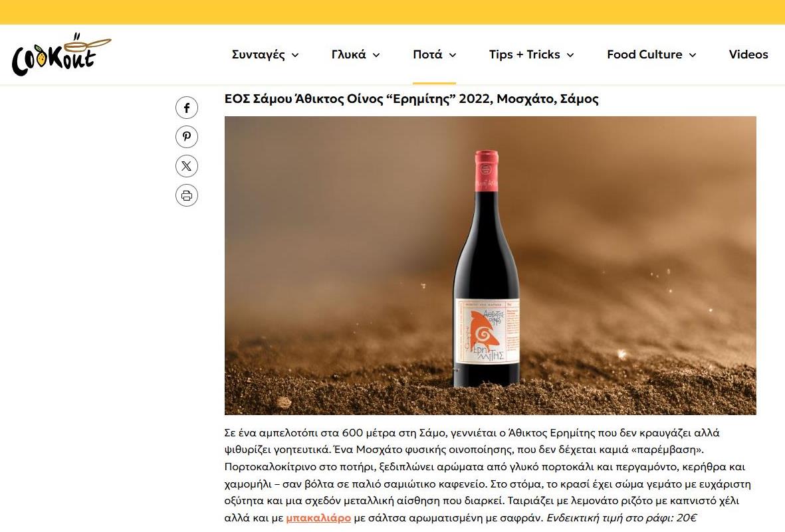Viewport: 785px width, 532px height.
Task: Expand the Ποτά dropdown chevron
Action: coord(453,55)
